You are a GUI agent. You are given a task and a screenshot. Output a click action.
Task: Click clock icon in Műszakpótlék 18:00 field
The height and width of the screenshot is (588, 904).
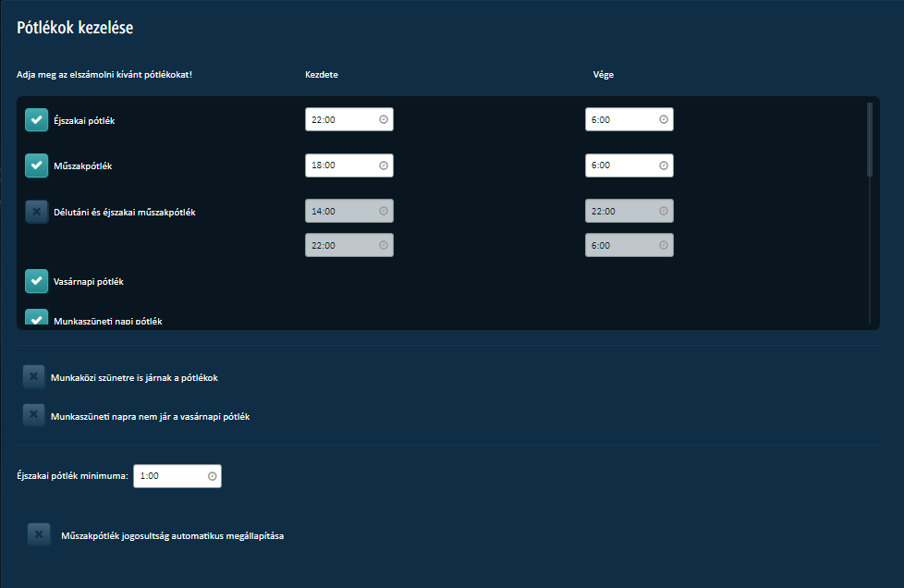(384, 165)
